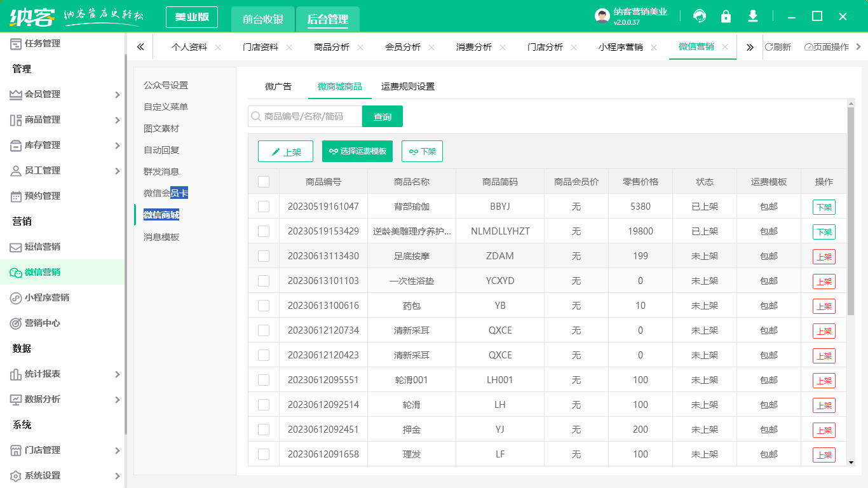868x488 pixels.
Task: Toggle the select-all checkbox in table header
Action: pyautogui.click(x=264, y=182)
